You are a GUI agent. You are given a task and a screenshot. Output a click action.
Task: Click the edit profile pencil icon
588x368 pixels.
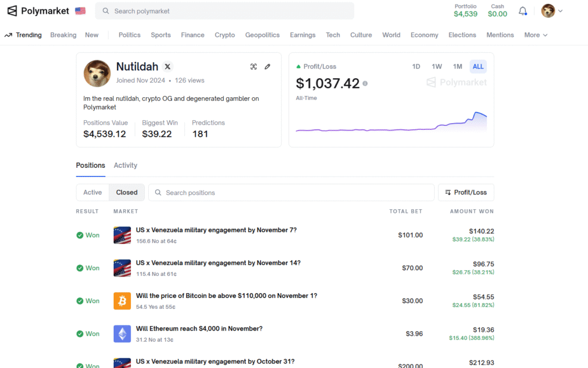(x=267, y=67)
